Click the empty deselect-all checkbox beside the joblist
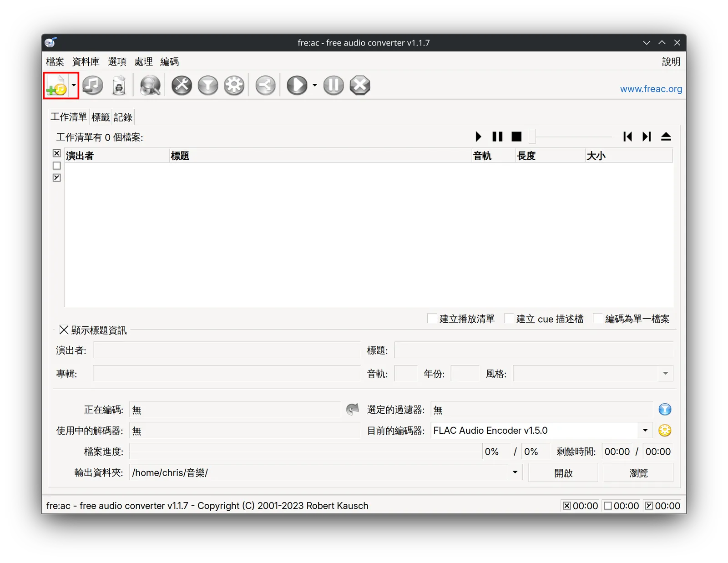728x563 pixels. [x=56, y=166]
